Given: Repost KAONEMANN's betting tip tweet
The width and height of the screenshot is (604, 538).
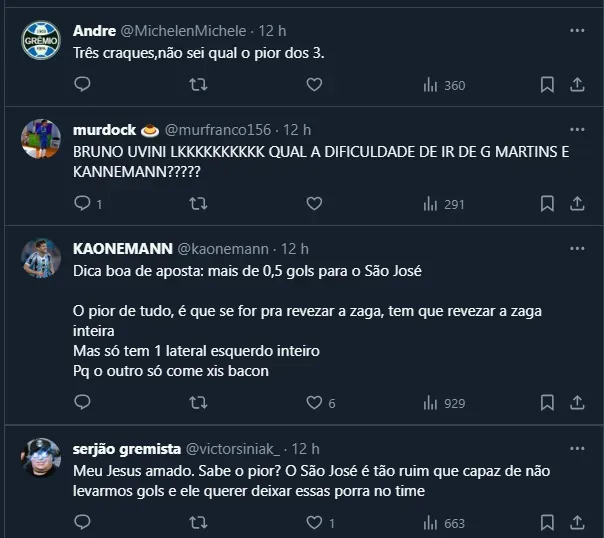Looking at the screenshot, I should click(x=198, y=403).
